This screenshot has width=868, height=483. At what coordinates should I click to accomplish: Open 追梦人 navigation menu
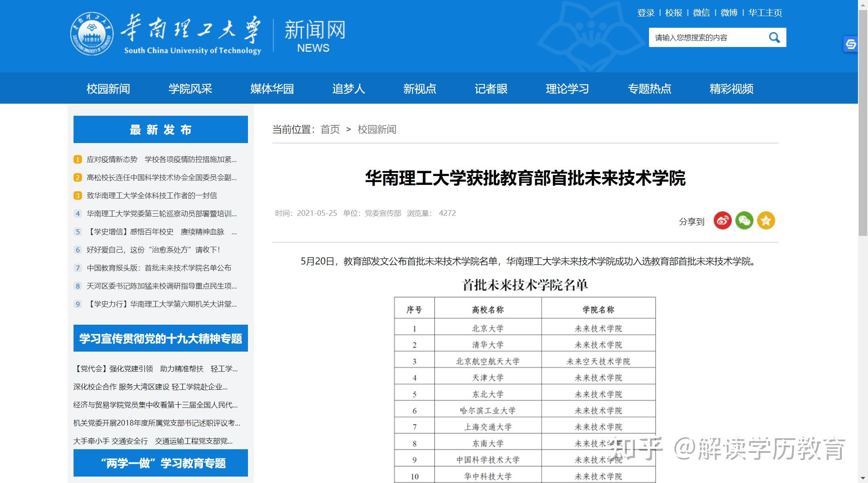(x=348, y=88)
